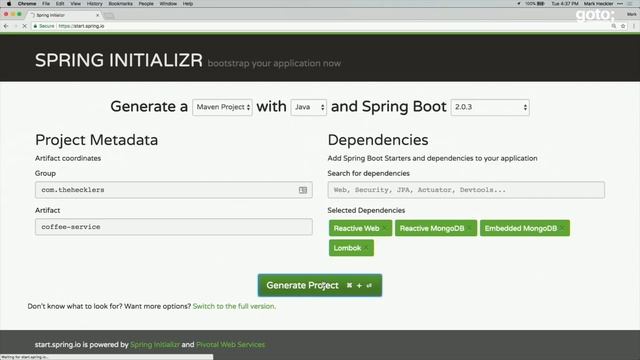Click the contact card icon in the Group field
The width and height of the screenshot is (640, 360).
coord(303,190)
